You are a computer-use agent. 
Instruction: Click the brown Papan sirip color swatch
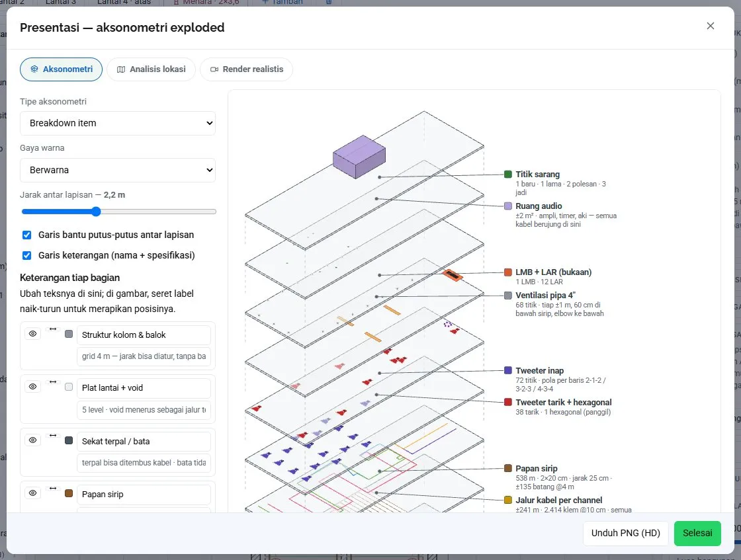tap(69, 493)
